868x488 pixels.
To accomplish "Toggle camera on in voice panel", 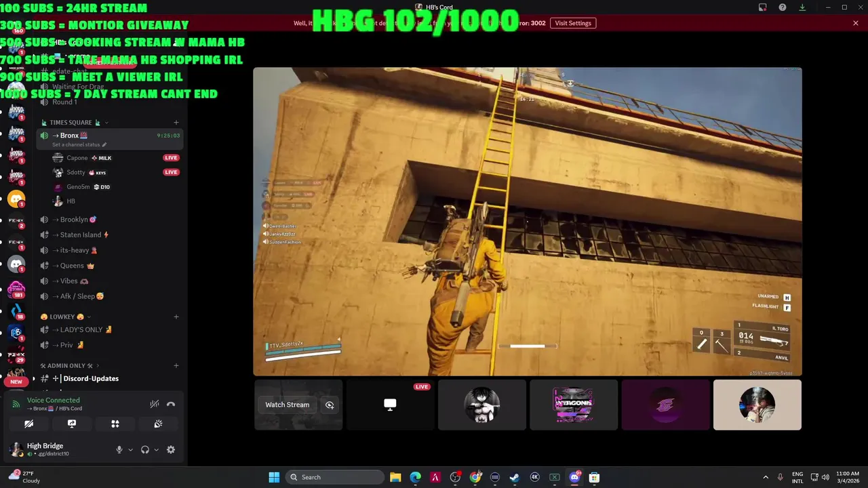I will click(28, 424).
